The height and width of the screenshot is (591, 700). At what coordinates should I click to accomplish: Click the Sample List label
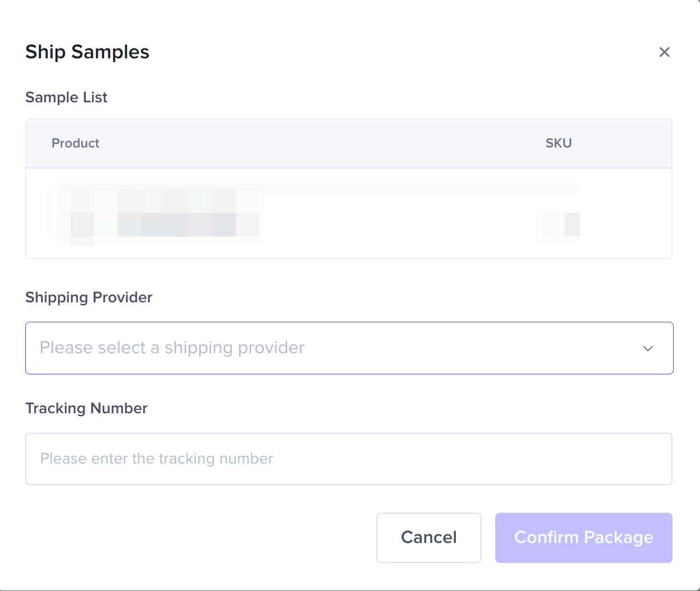click(x=66, y=98)
